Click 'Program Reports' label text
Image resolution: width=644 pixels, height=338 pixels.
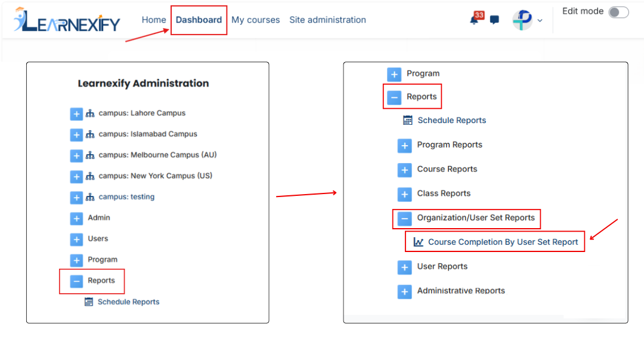[450, 145]
